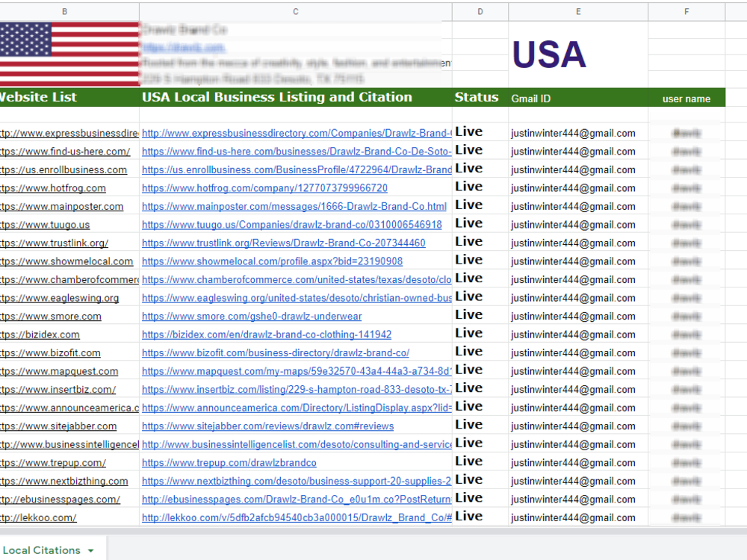Open the tuugo.us Companies listing link

click(x=291, y=225)
